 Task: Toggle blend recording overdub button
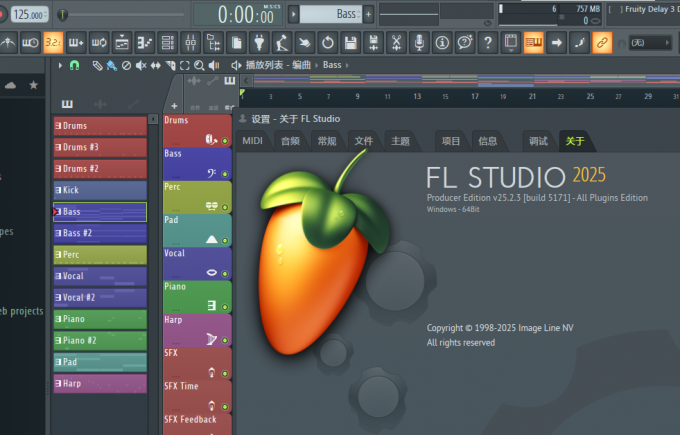[76, 43]
